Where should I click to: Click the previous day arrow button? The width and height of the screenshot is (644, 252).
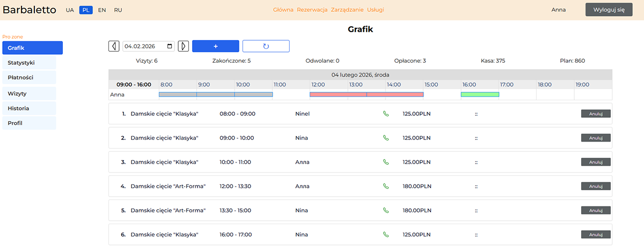[114, 46]
